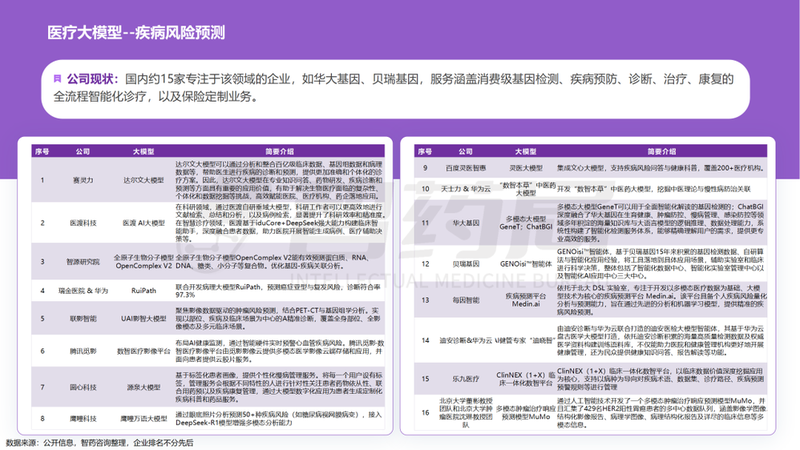Click description 开发"数智本草"中医药大模型 in row 10

pyautogui.click(x=654, y=189)
